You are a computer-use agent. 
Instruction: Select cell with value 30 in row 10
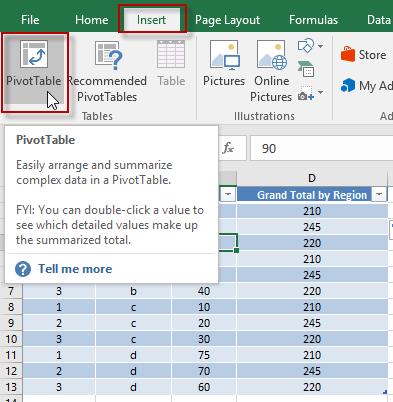[204, 339]
